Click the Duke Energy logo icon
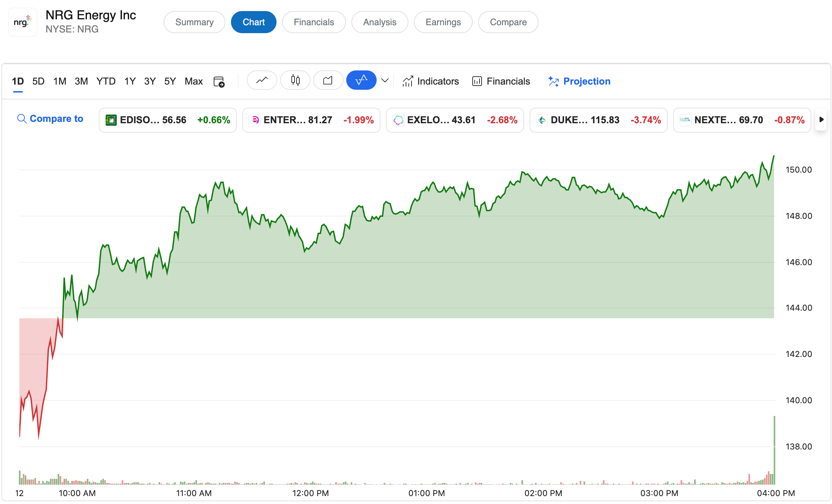 (x=542, y=120)
